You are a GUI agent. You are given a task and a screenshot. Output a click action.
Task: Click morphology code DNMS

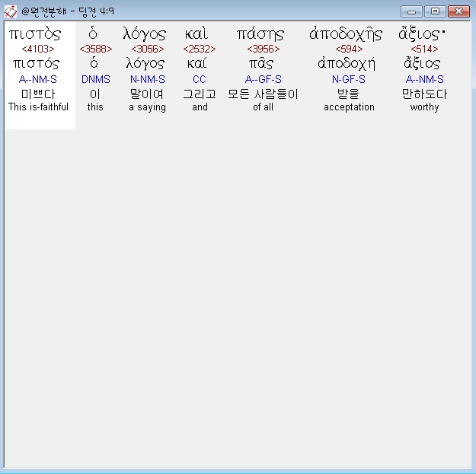tap(96, 79)
